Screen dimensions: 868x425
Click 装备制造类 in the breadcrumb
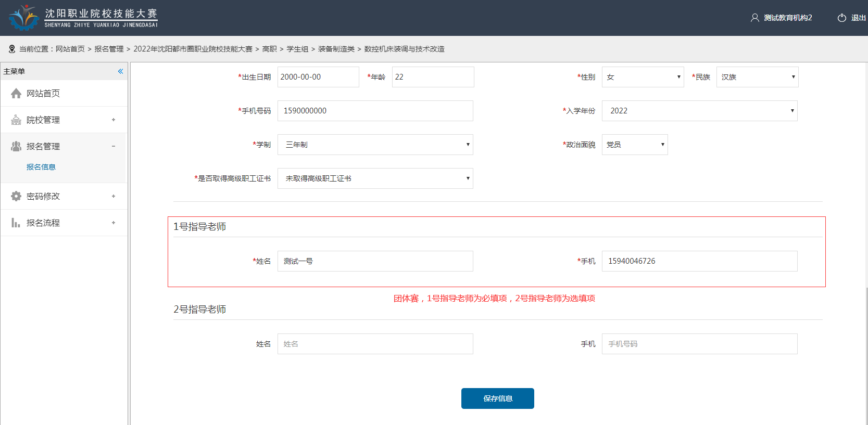(336, 49)
